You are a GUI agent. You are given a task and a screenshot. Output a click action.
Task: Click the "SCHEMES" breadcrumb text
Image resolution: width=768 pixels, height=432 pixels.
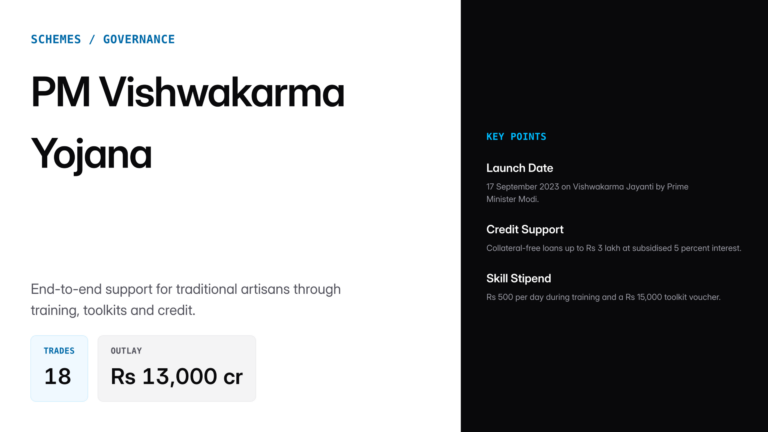[x=56, y=40]
